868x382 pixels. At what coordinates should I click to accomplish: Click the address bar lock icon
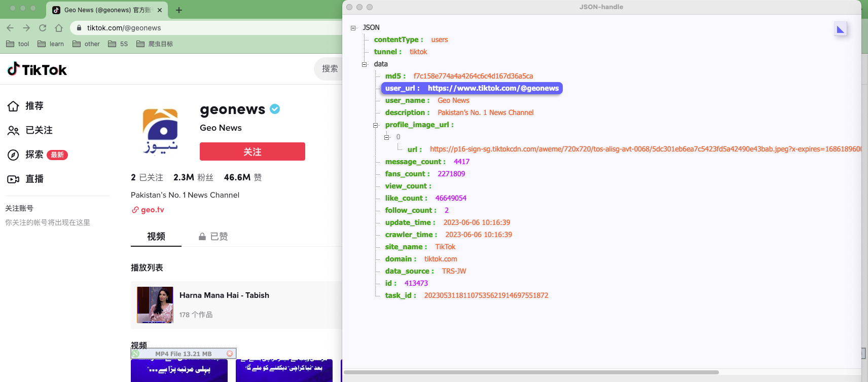click(x=79, y=28)
